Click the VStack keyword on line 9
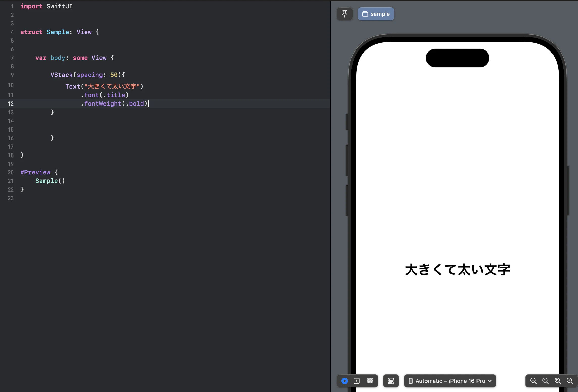The width and height of the screenshot is (578, 392). point(61,75)
